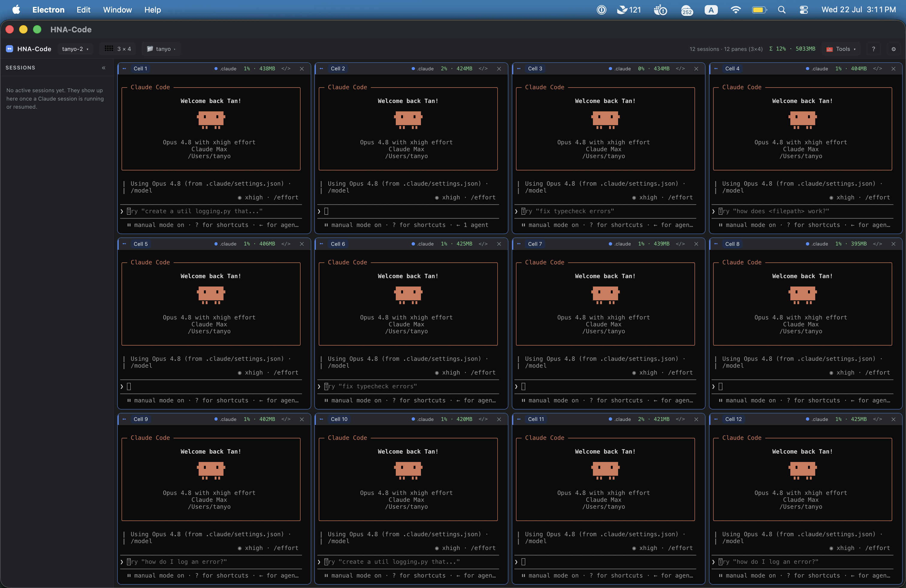
Task: Close the Cell 12 pane
Action: (893, 419)
